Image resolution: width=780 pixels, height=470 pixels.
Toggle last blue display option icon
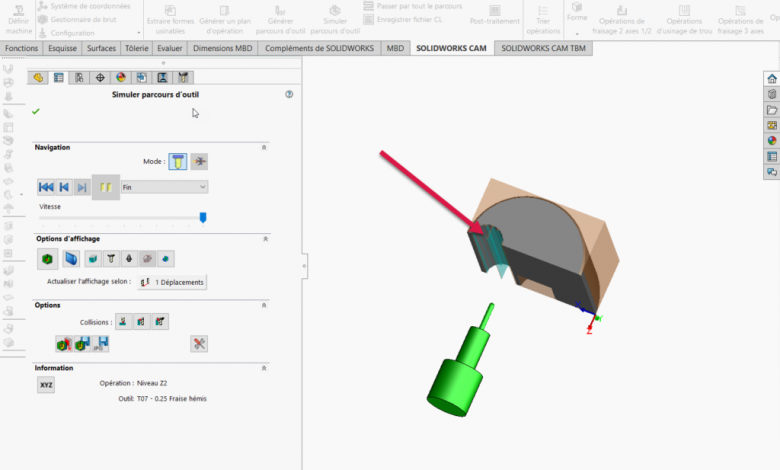pos(165,259)
